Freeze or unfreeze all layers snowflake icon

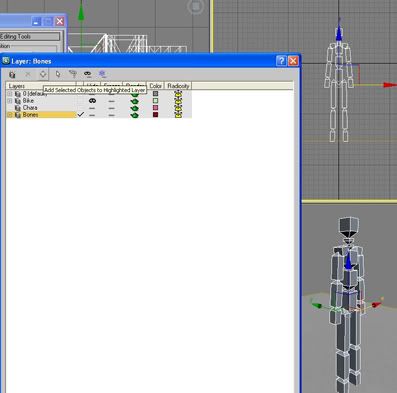tap(102, 74)
